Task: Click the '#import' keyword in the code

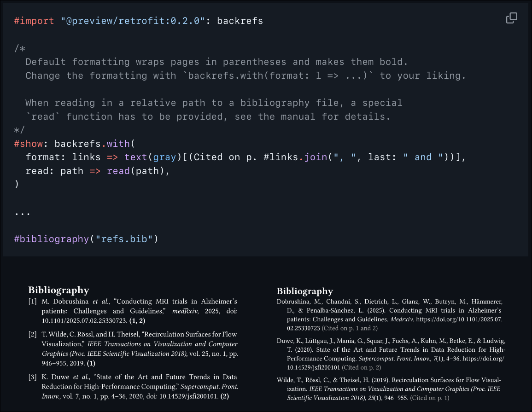Action: click(x=34, y=21)
